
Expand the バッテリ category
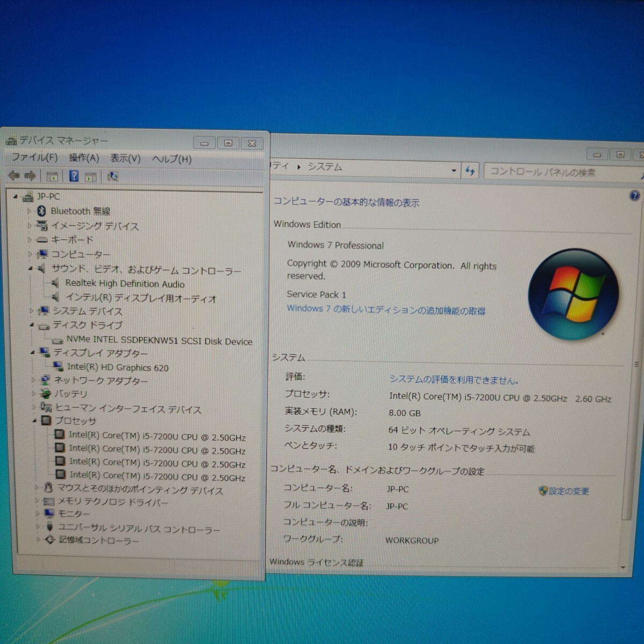tap(33, 393)
